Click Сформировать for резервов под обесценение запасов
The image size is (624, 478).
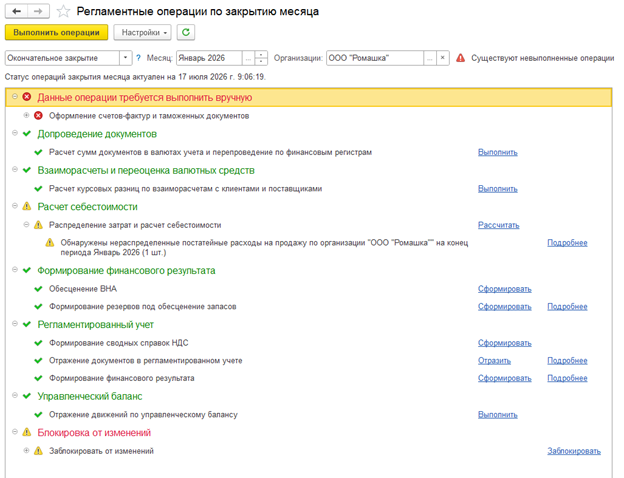(505, 306)
